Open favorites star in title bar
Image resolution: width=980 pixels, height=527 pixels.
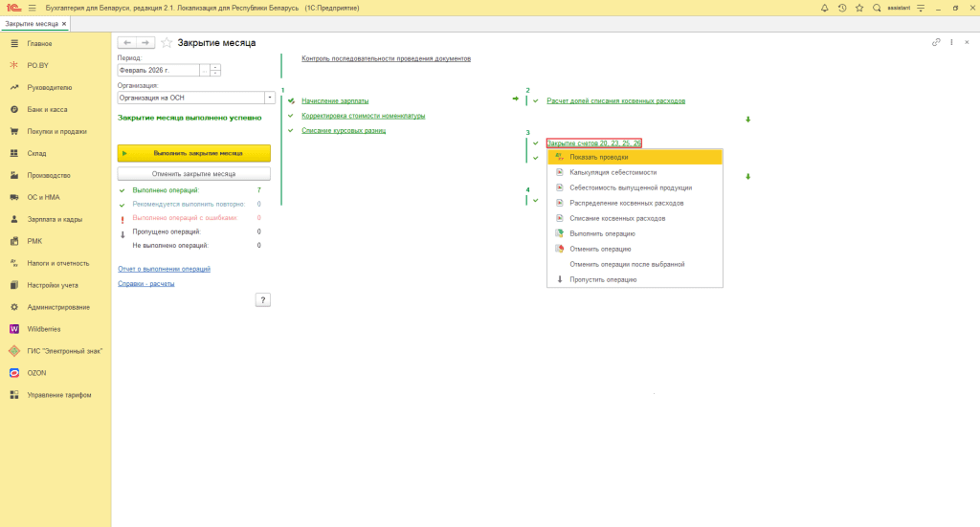point(858,8)
